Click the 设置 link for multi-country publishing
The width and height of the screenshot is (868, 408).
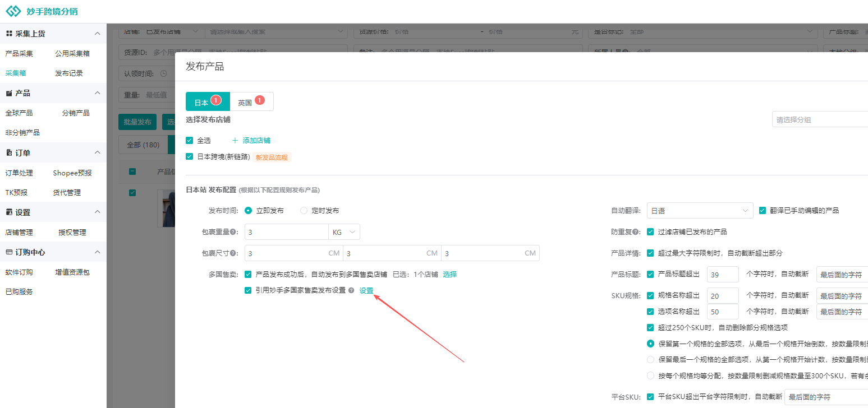366,290
